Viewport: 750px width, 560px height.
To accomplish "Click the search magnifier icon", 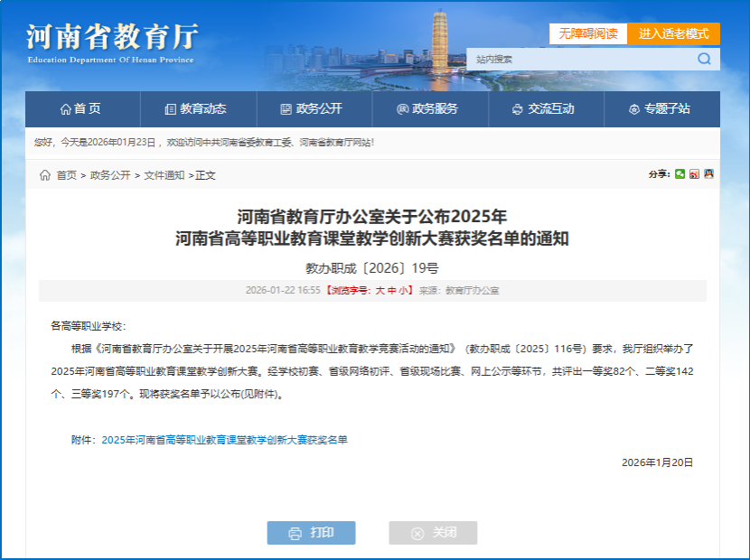I will pyautogui.click(x=704, y=59).
